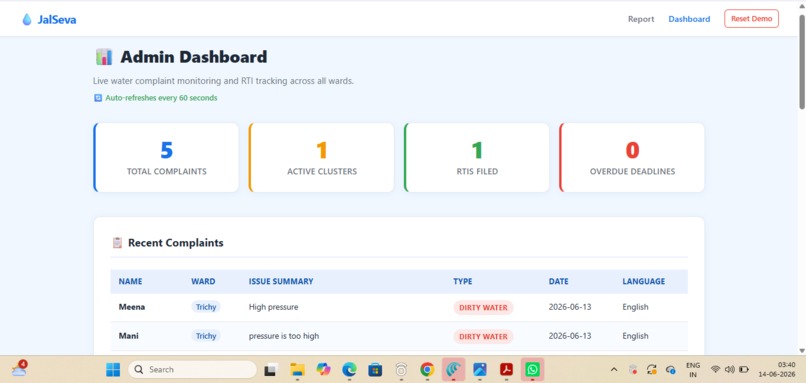This screenshot has height=383, width=806.
Task: Select the name Meena
Action: [132, 307]
